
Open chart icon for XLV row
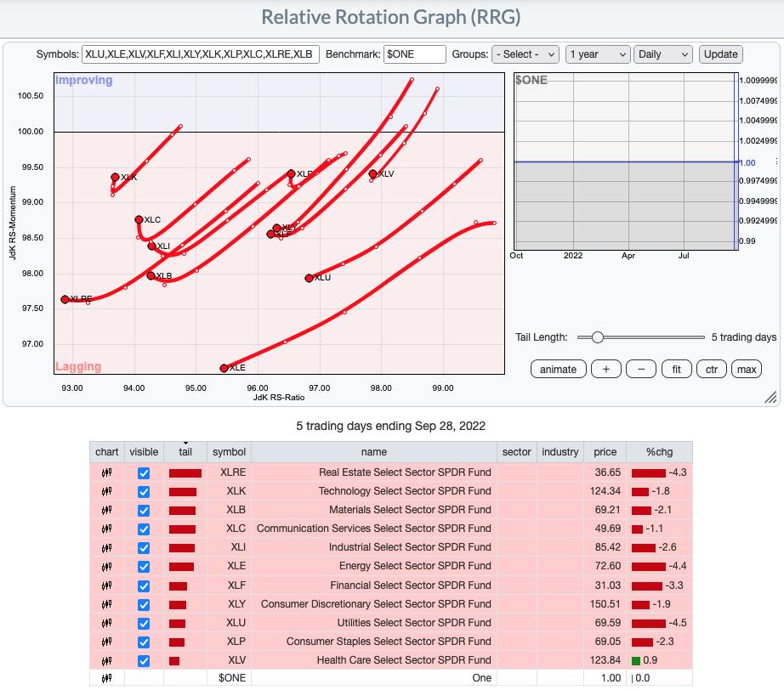click(106, 660)
